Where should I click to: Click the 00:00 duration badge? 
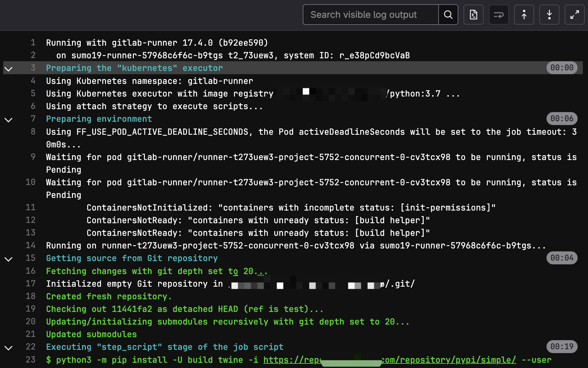point(562,68)
